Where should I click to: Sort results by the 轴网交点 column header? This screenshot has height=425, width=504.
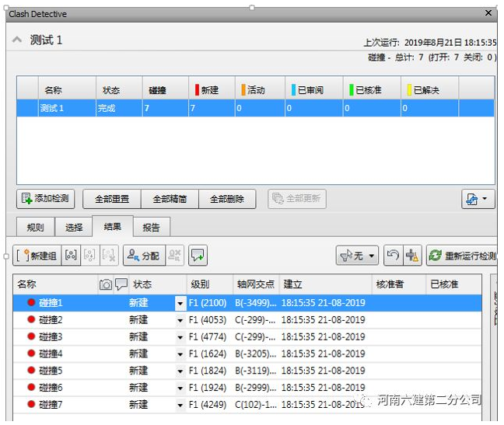pos(256,284)
